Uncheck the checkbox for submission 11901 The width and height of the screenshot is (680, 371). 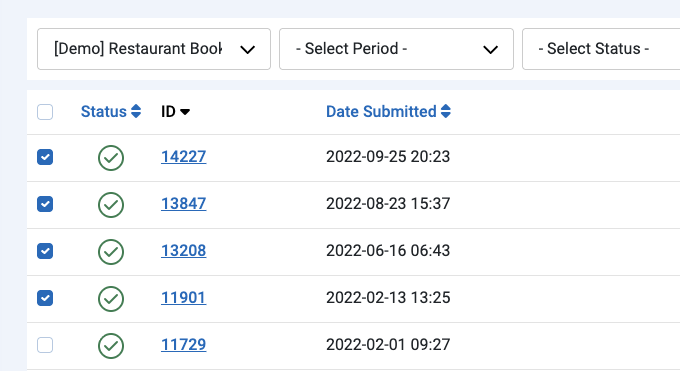click(x=45, y=298)
